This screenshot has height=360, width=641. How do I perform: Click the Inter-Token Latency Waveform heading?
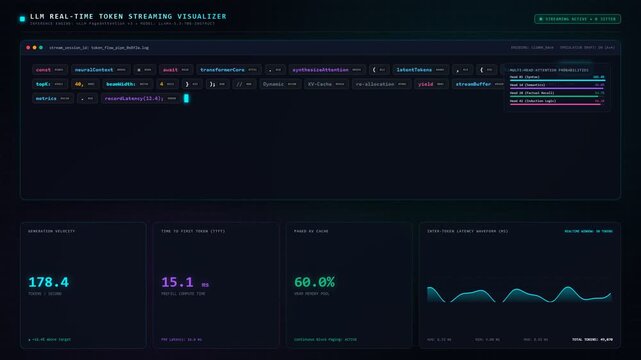(468, 231)
